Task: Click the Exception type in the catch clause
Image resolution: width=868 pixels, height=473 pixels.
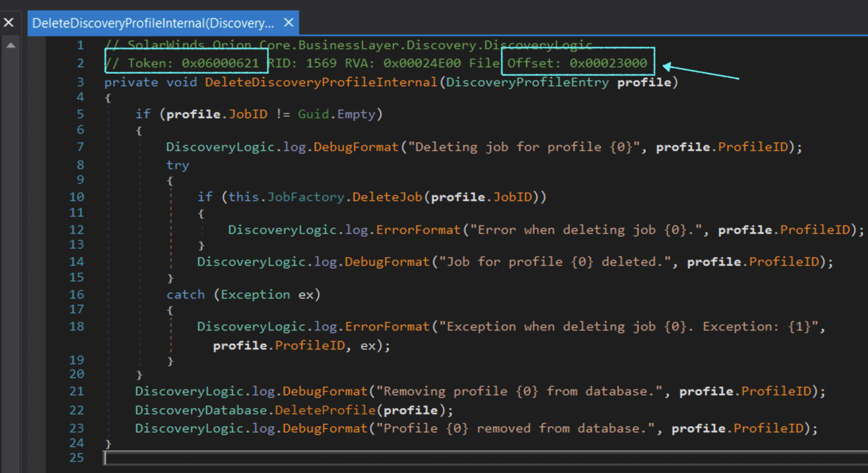Action: click(x=255, y=295)
